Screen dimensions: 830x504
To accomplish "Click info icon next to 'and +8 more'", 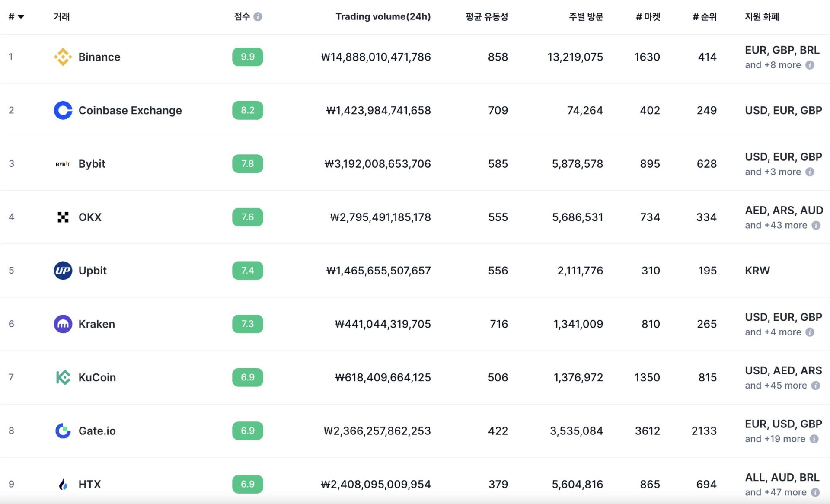I will [810, 65].
